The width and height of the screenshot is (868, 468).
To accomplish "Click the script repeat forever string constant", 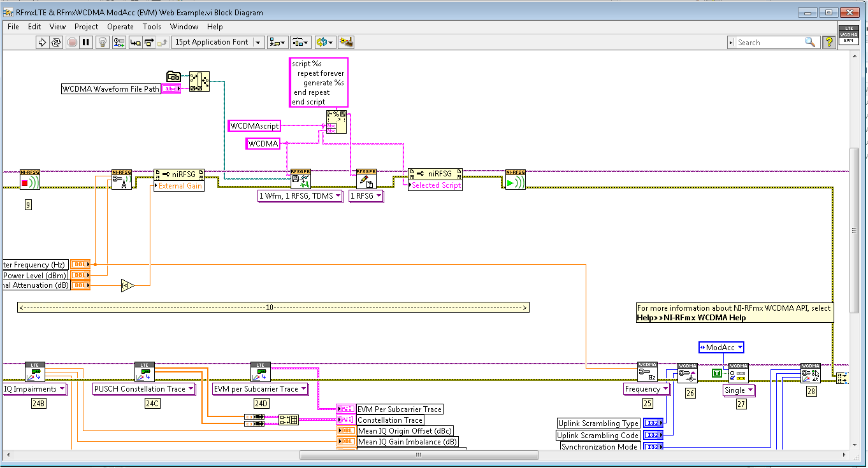I will tap(319, 83).
